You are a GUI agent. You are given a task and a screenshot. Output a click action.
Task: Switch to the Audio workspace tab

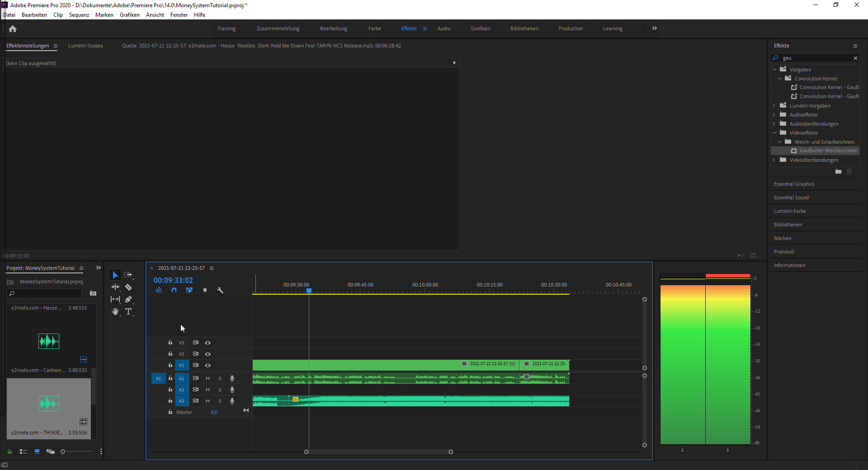443,28
